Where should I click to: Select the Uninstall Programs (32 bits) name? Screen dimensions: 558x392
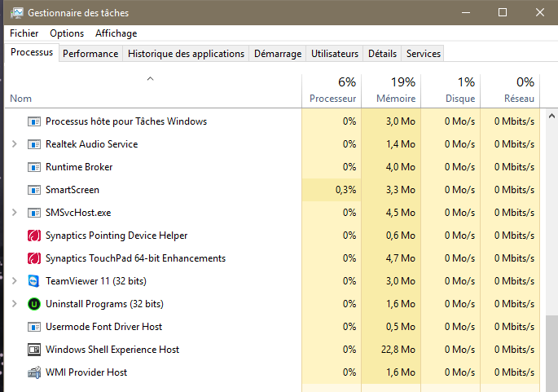pos(104,304)
